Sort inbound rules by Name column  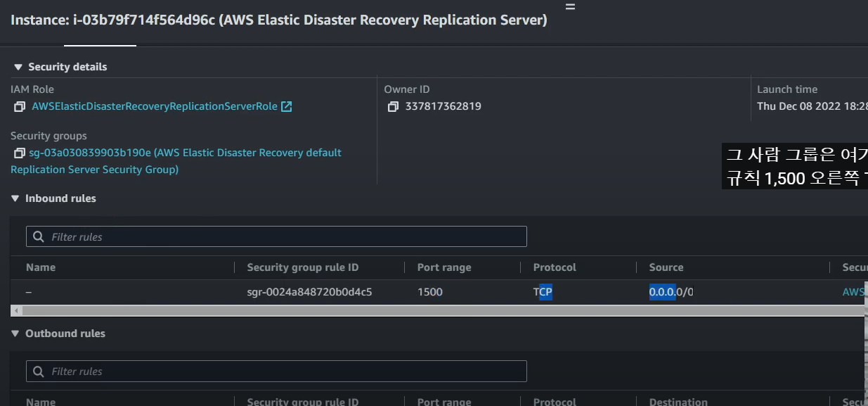point(41,267)
